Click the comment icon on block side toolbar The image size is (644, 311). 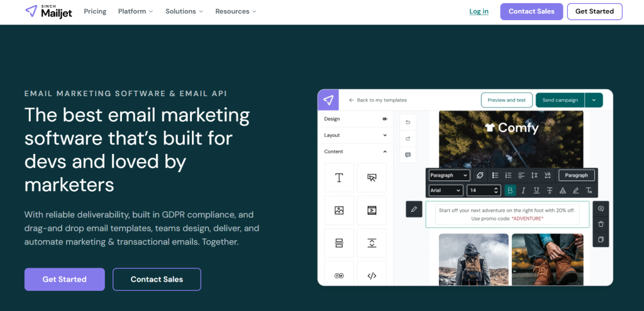[x=601, y=209]
